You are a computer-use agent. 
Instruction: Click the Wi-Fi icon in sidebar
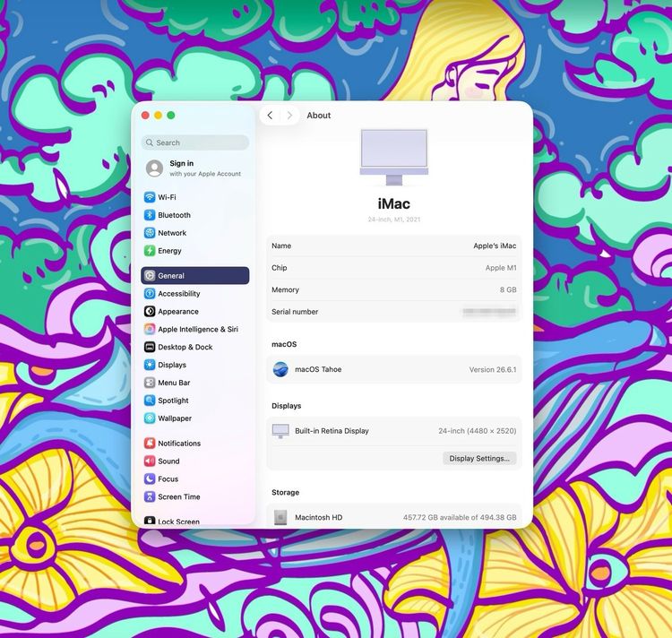click(149, 197)
